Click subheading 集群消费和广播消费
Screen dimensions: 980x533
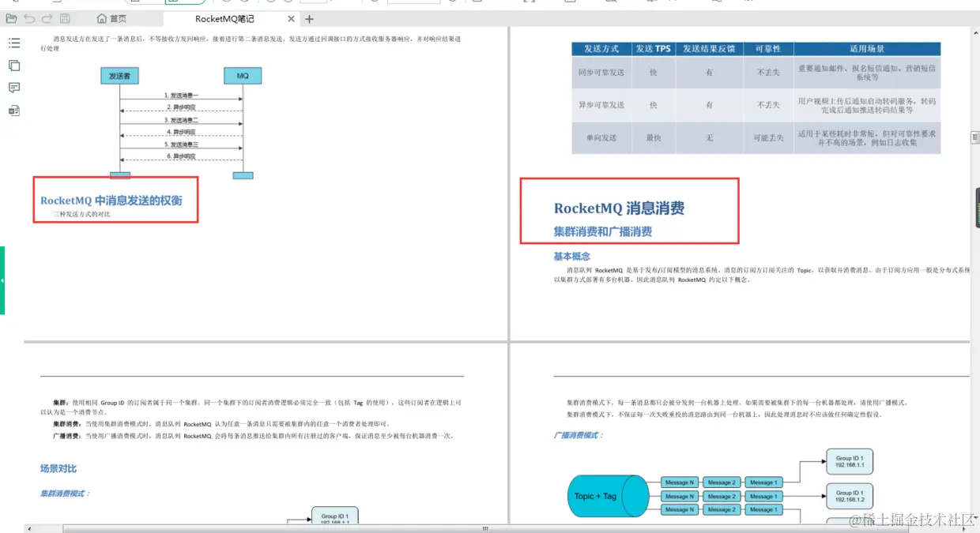[603, 231]
